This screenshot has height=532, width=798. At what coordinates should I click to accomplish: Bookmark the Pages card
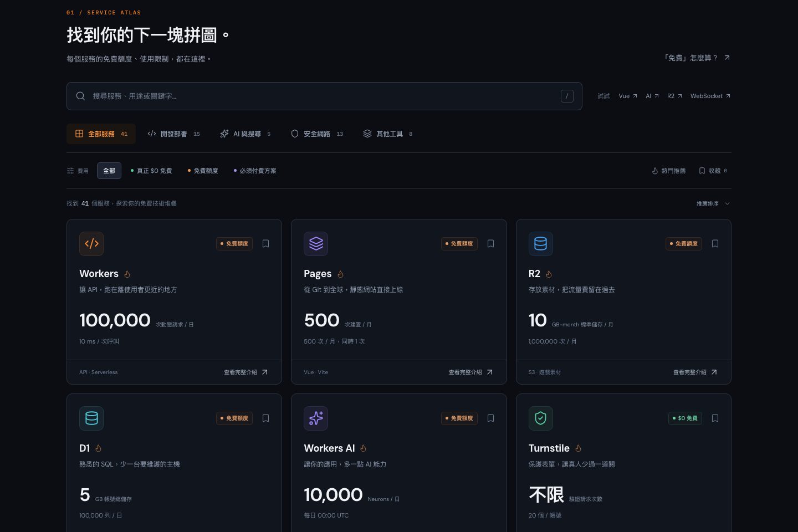[490, 243]
